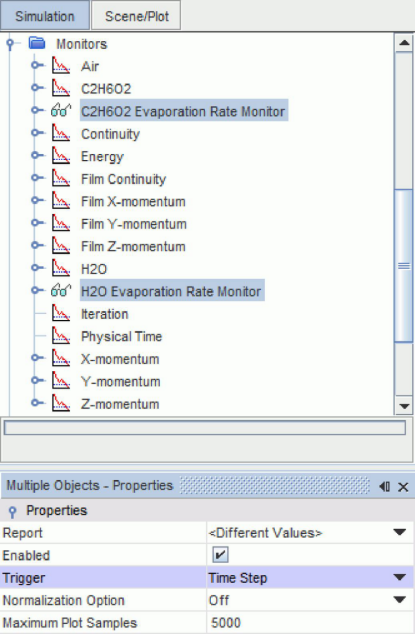The image size is (415, 634).
Task: Click the H2O Evaporation Rate glasses icon
Action: 61,290
